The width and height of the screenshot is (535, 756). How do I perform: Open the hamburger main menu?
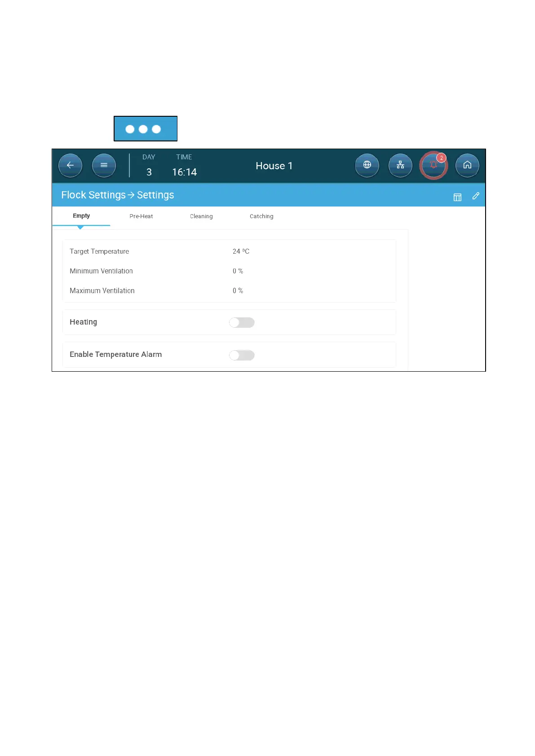pyautogui.click(x=104, y=165)
